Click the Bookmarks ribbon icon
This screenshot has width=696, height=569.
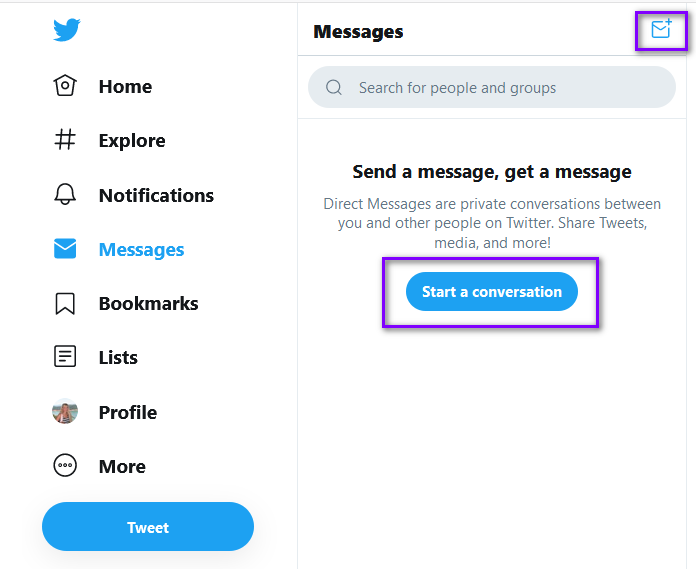coord(65,304)
